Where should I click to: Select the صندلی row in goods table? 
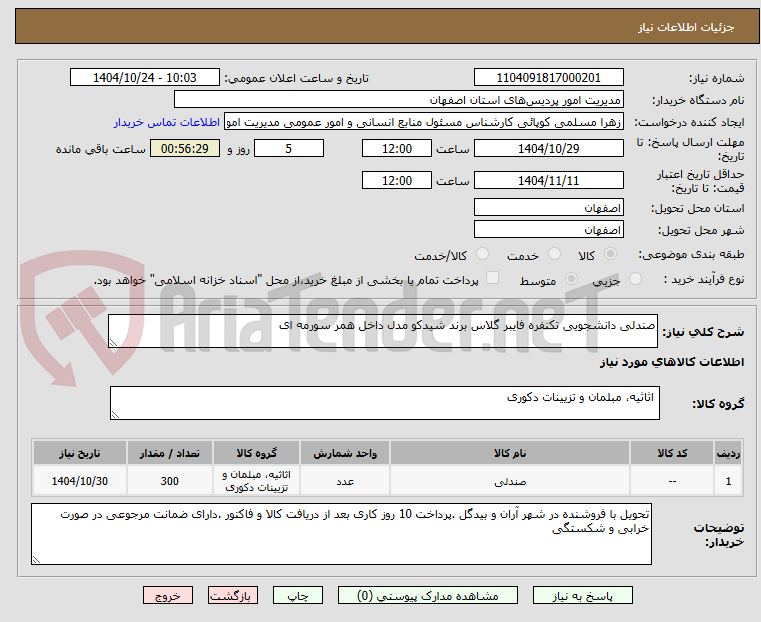coord(387,481)
